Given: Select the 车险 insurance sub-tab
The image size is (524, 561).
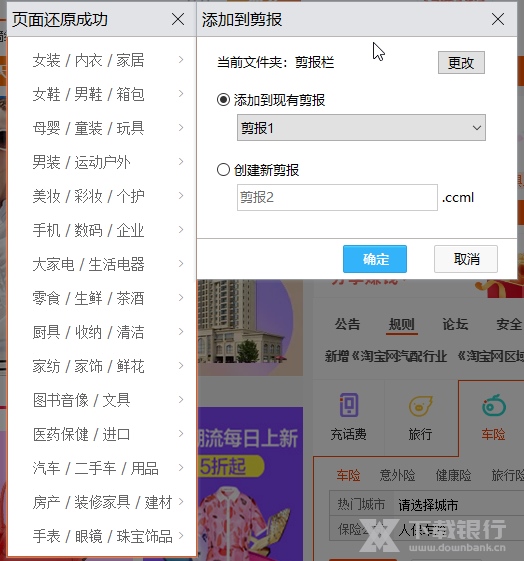Looking at the screenshot, I should [348, 475].
